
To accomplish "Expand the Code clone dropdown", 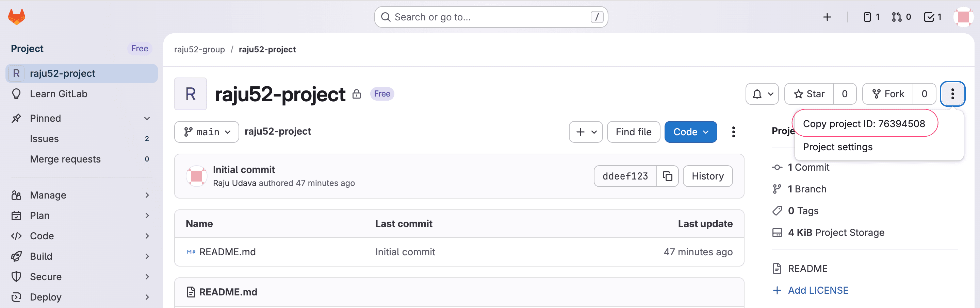I will [x=690, y=132].
